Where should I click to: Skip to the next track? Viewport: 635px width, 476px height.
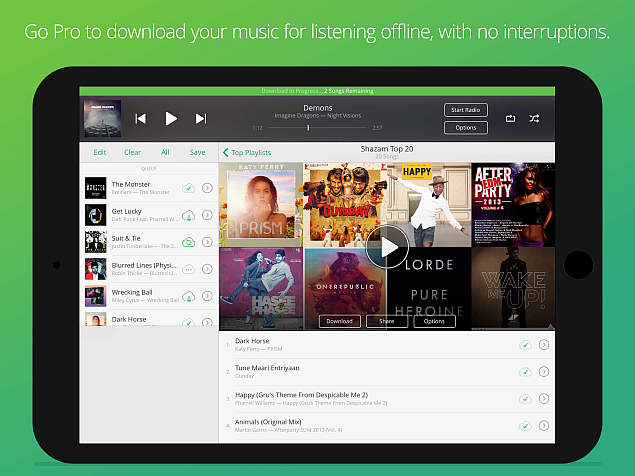point(201,119)
